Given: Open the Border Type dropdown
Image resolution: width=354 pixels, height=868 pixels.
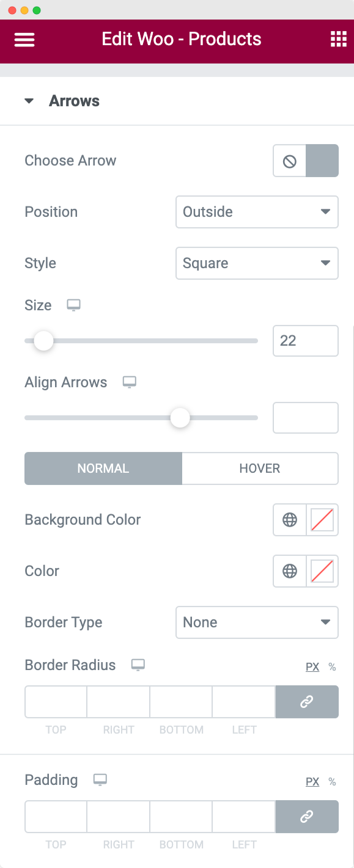Looking at the screenshot, I should coord(257,622).
